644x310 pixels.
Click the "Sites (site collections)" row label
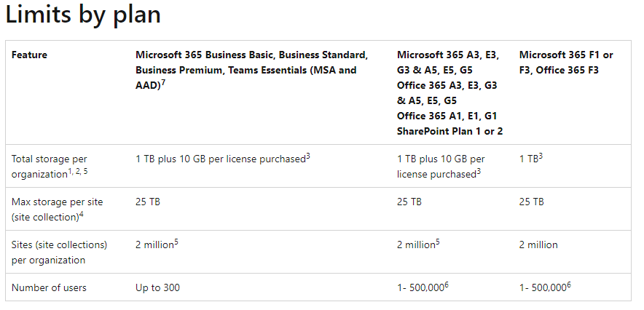pos(59,245)
